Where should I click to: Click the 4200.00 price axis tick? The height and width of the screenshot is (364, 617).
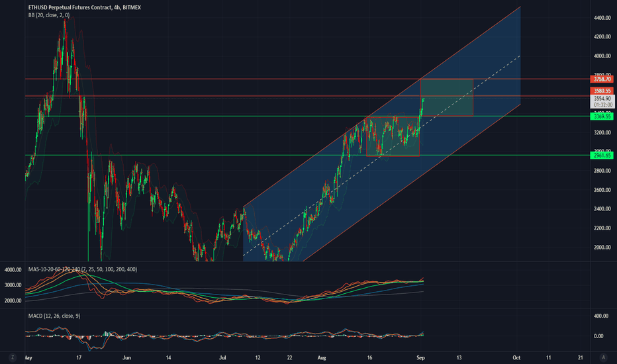602,36
